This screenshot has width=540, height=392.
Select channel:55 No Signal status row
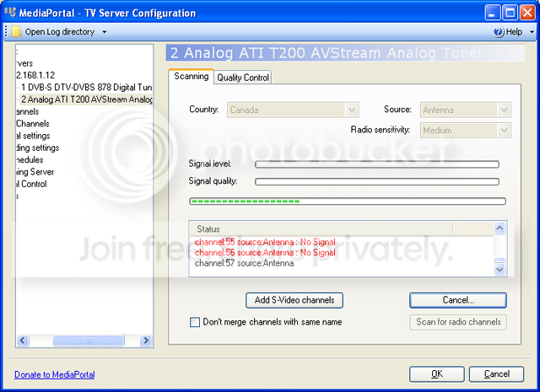point(265,242)
